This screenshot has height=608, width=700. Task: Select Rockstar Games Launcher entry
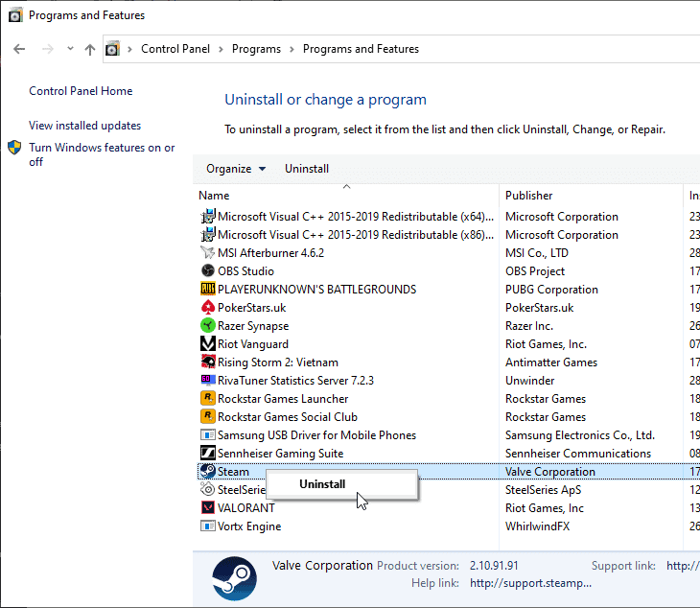point(283,399)
